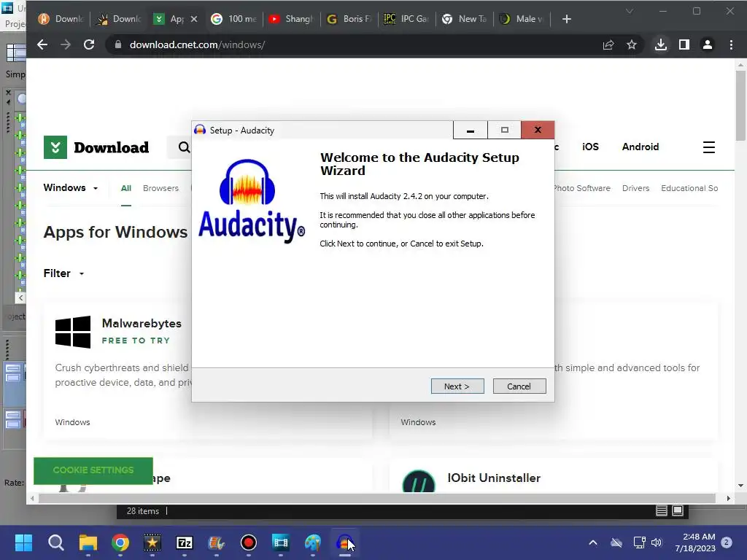
Task: Open the Windows Start menu
Action: [23, 542]
